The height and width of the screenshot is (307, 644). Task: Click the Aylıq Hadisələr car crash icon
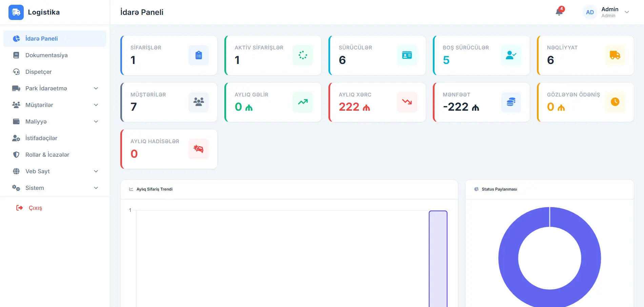click(x=199, y=149)
